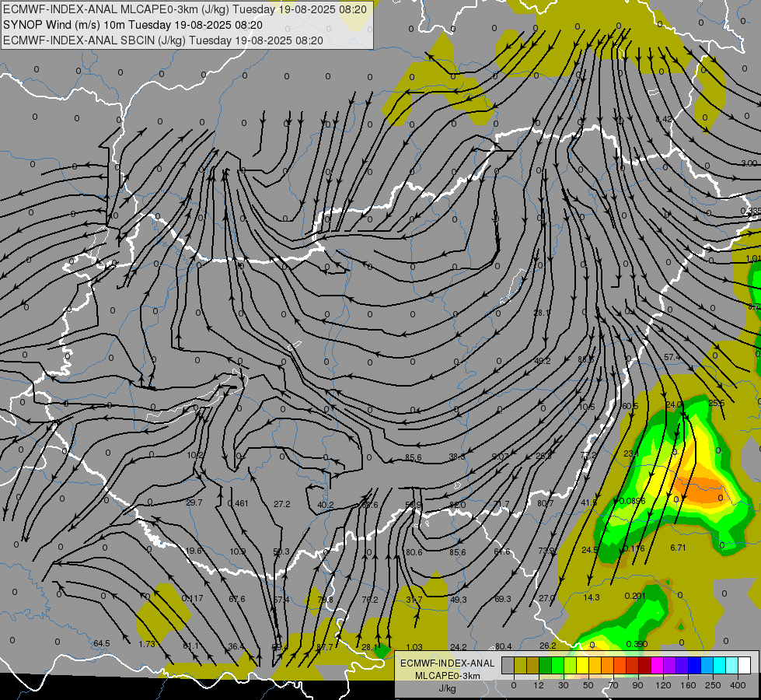The height and width of the screenshot is (700, 761).
Task: Click the map value 0.201
Action: [635, 596]
